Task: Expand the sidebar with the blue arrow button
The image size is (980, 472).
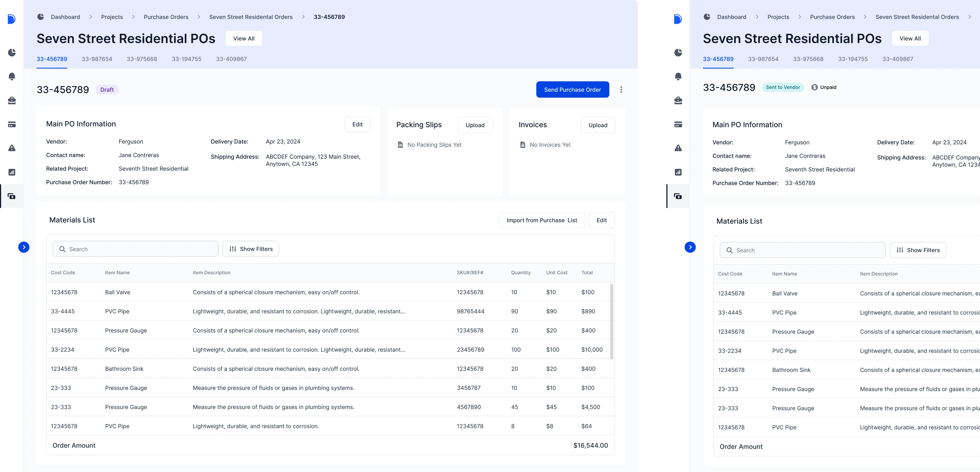Action: pos(24,247)
